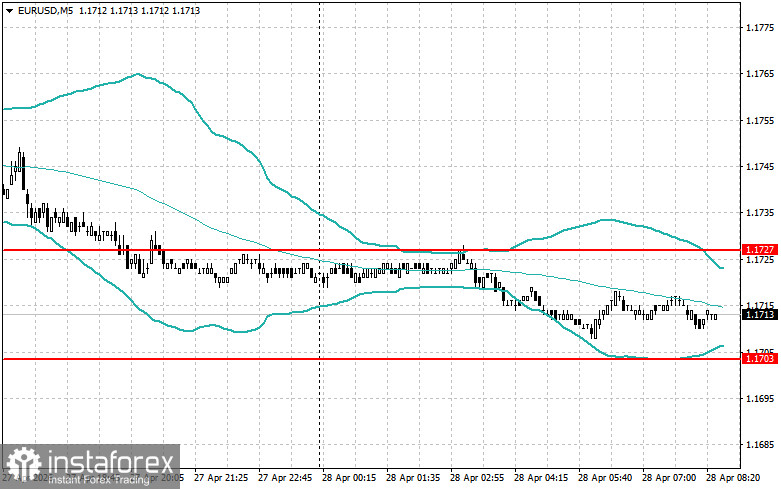Click price scale value 1.1745
Viewport: 781px width, 489px height.
pyautogui.click(x=760, y=167)
